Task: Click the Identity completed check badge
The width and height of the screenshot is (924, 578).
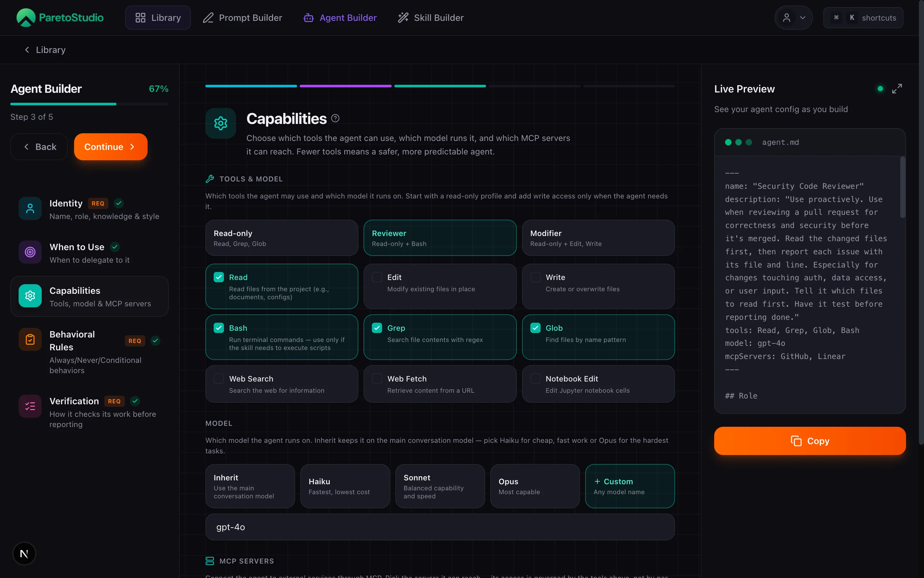Action: coord(119,203)
